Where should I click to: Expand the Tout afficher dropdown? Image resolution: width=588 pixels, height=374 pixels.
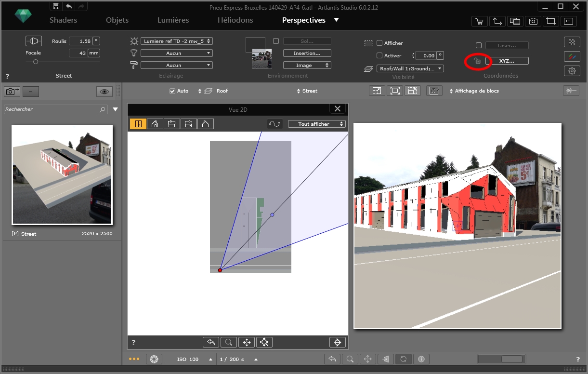[316, 124]
